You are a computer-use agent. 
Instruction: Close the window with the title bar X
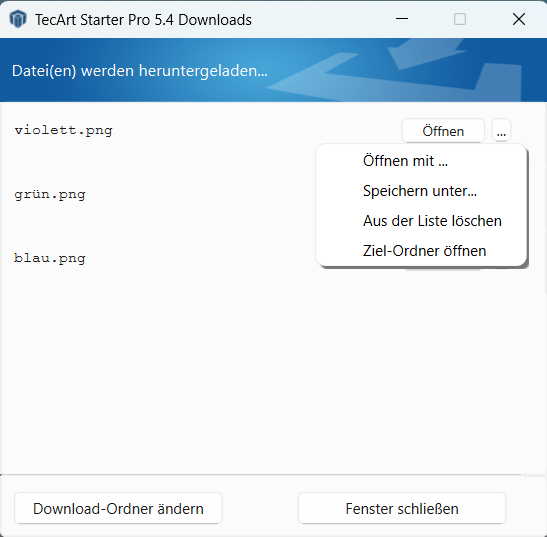click(519, 19)
